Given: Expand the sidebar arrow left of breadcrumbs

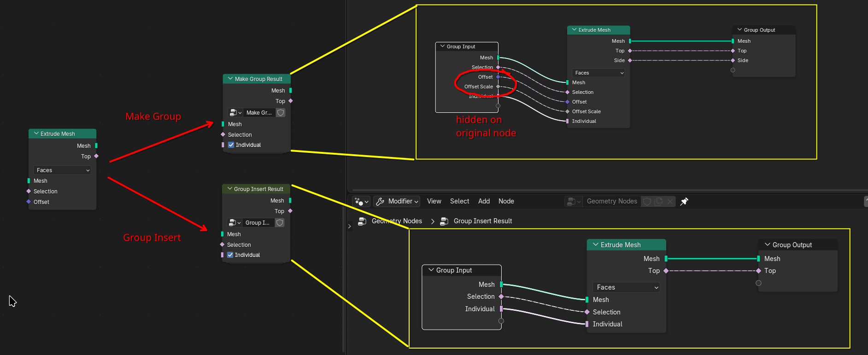Looking at the screenshot, I should [350, 226].
